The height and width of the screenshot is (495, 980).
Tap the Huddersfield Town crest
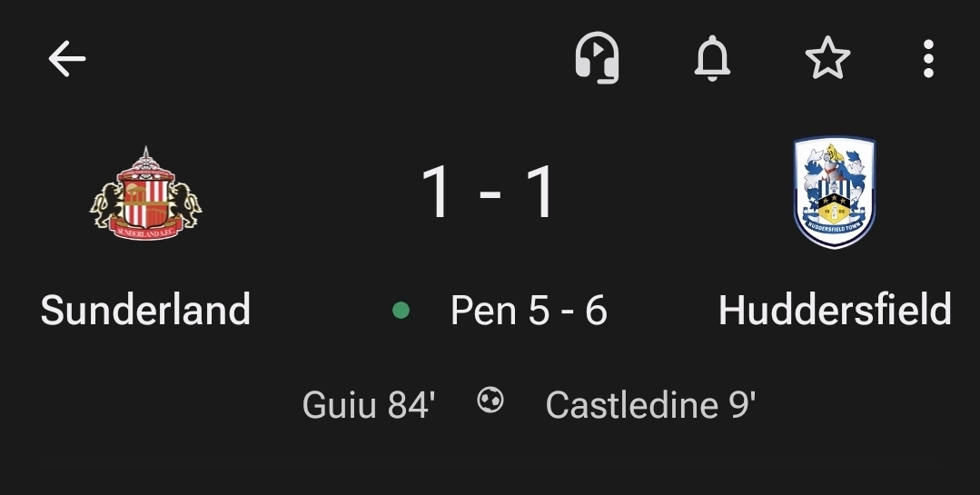(x=834, y=193)
